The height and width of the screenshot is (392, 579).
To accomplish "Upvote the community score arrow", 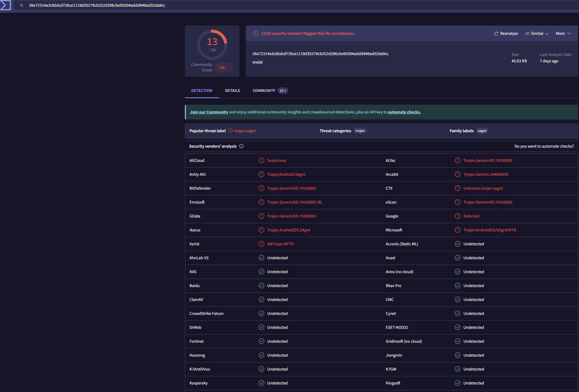I will pos(229,65).
